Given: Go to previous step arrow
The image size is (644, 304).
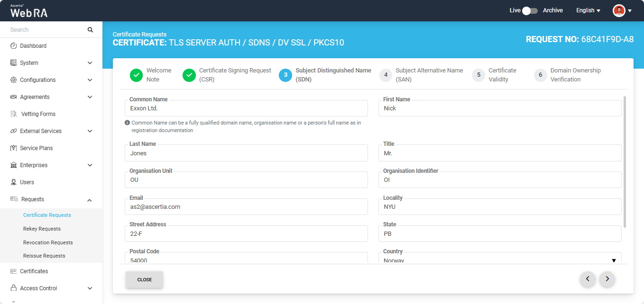Looking at the screenshot, I should (x=588, y=279).
